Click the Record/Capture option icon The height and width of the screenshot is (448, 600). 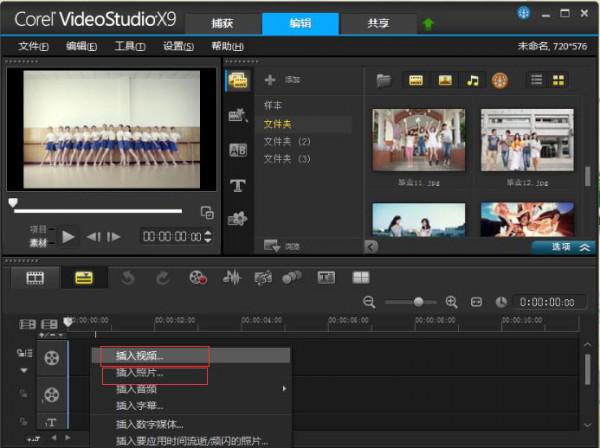198,277
